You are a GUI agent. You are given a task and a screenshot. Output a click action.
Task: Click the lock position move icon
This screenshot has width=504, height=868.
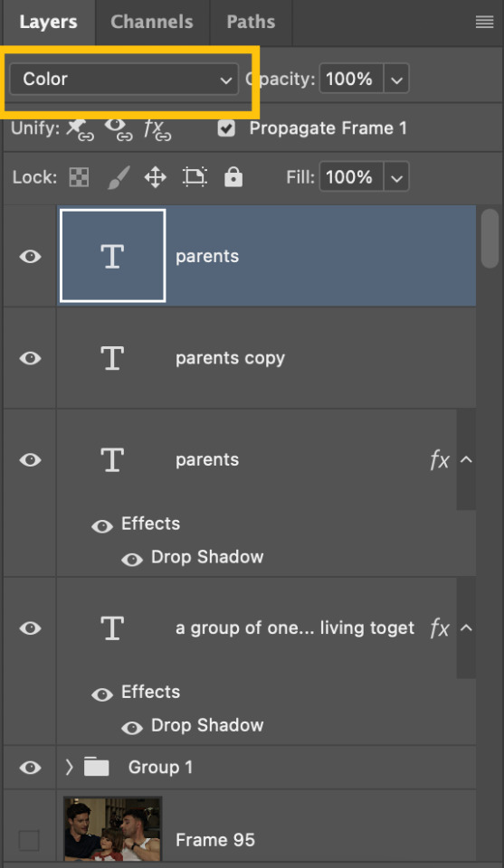[155, 178]
